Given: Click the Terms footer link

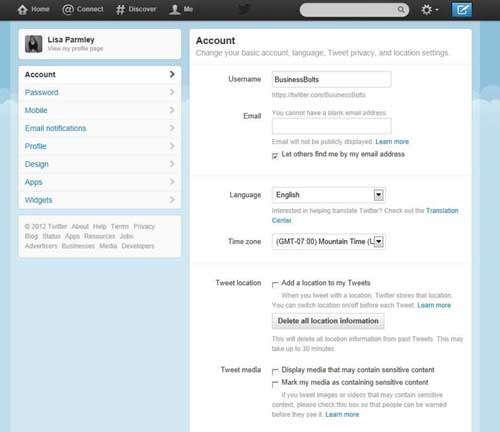Looking at the screenshot, I should (120, 227).
